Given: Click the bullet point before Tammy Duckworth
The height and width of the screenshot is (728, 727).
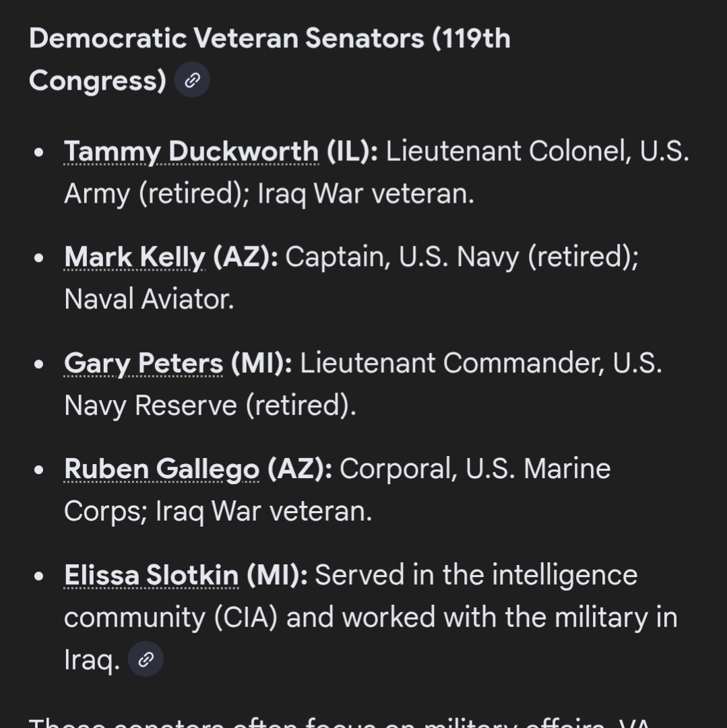Looking at the screenshot, I should tap(39, 152).
